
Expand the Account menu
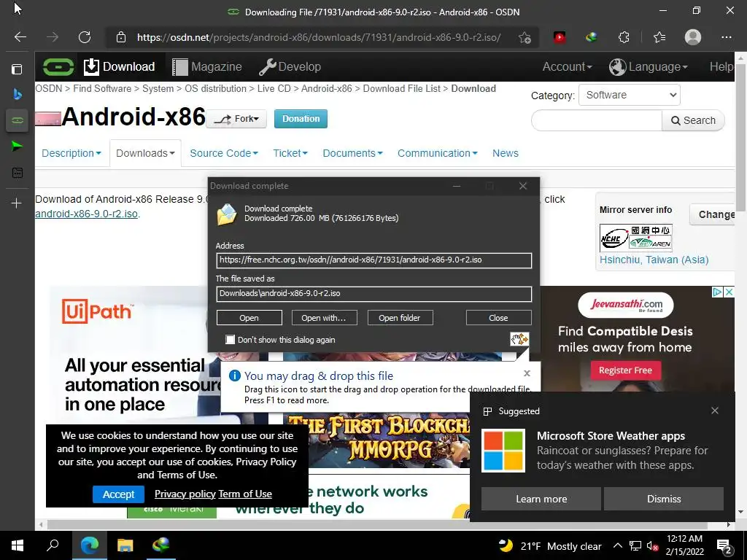click(x=567, y=66)
